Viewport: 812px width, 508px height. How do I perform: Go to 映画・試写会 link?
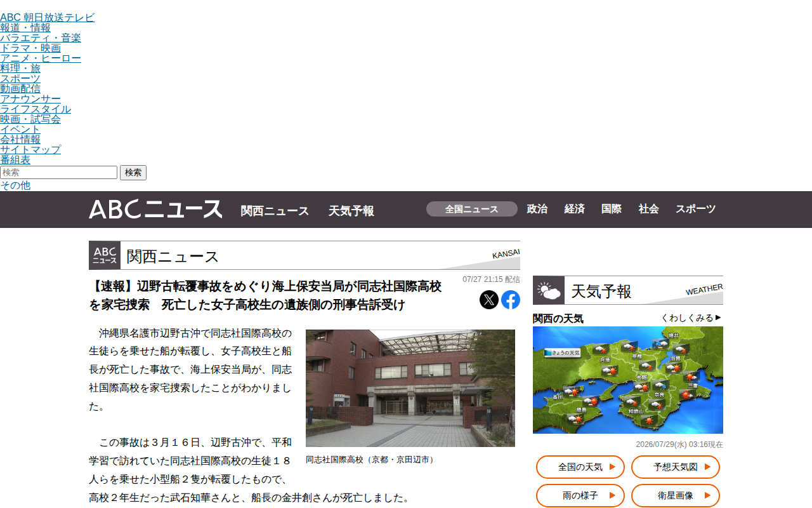(30, 119)
